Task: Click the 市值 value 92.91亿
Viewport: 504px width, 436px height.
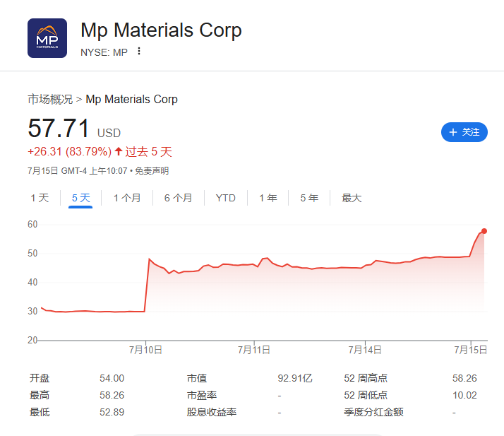Action: [x=295, y=378]
